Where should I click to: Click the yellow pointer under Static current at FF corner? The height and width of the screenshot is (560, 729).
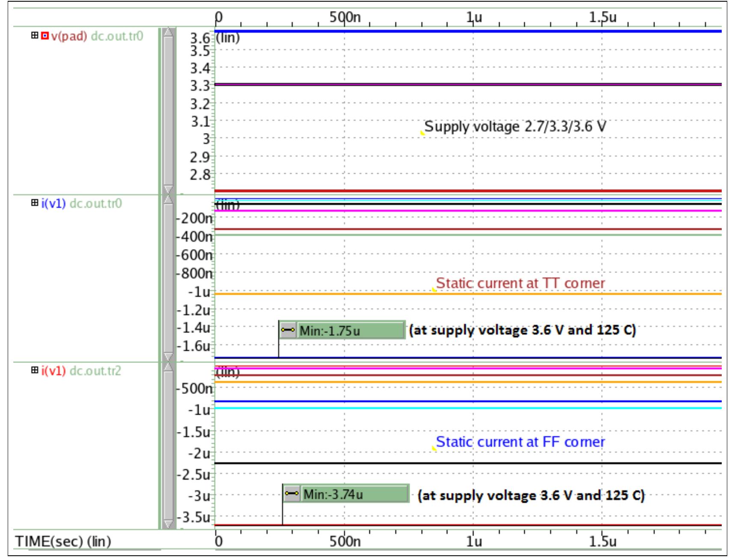click(x=434, y=448)
